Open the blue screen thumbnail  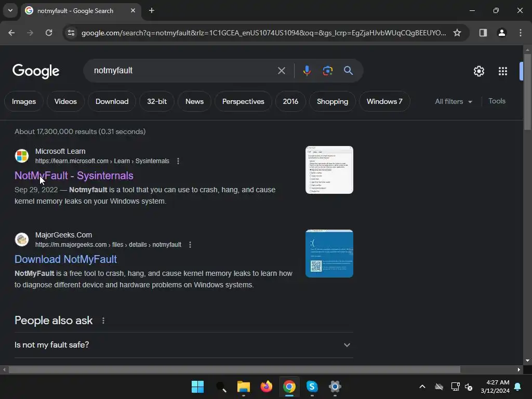point(329,254)
